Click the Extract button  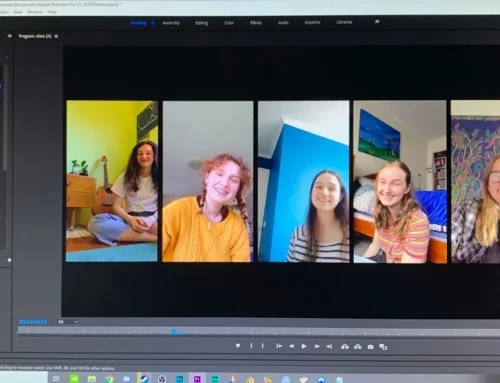pyautogui.click(x=358, y=347)
